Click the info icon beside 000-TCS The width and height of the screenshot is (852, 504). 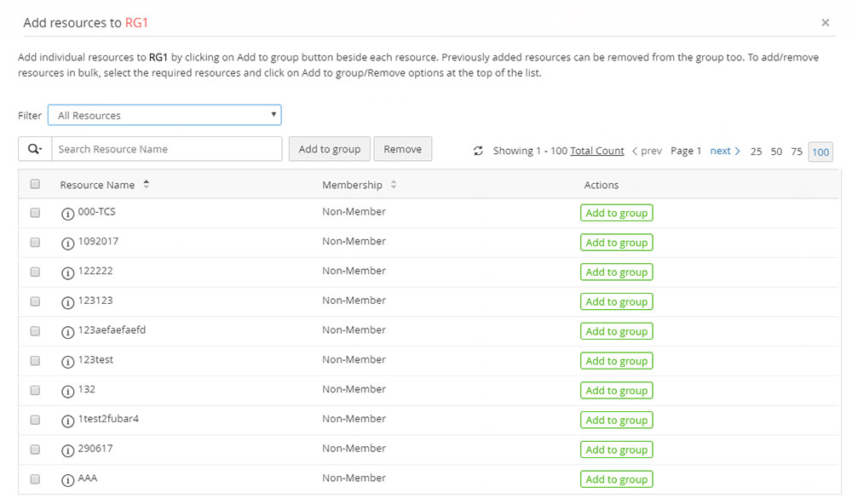point(68,214)
